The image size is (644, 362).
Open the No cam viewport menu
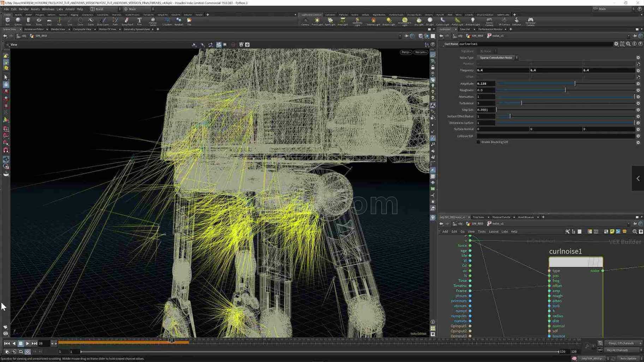(421, 52)
